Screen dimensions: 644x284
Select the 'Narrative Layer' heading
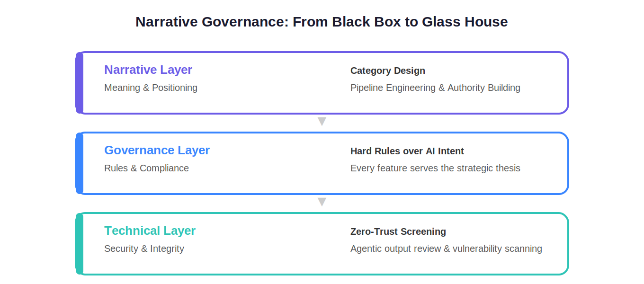(148, 70)
